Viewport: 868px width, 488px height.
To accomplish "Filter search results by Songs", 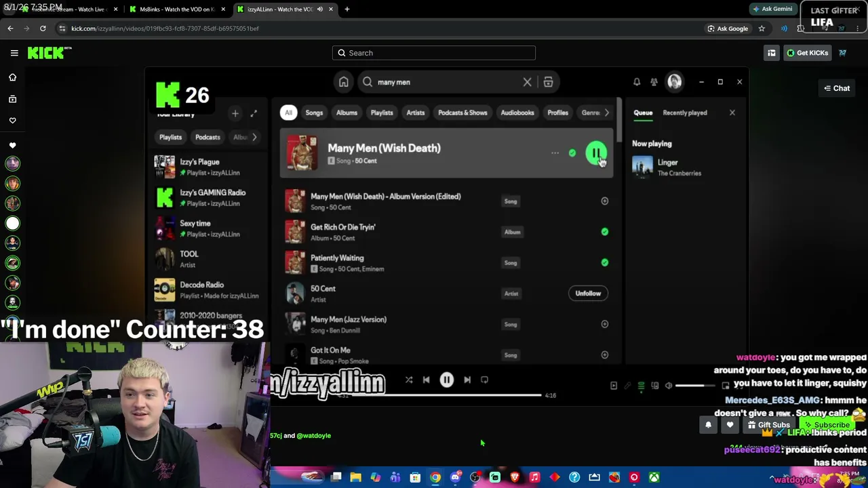I will pyautogui.click(x=314, y=113).
